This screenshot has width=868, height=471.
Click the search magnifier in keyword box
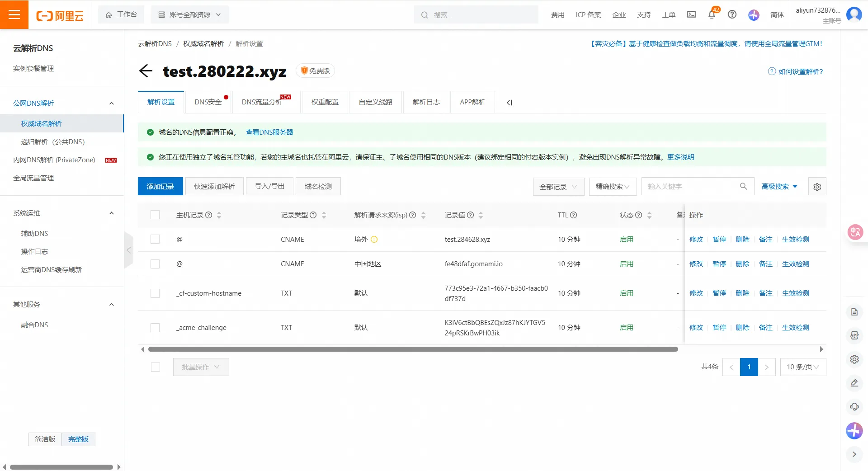pyautogui.click(x=743, y=186)
